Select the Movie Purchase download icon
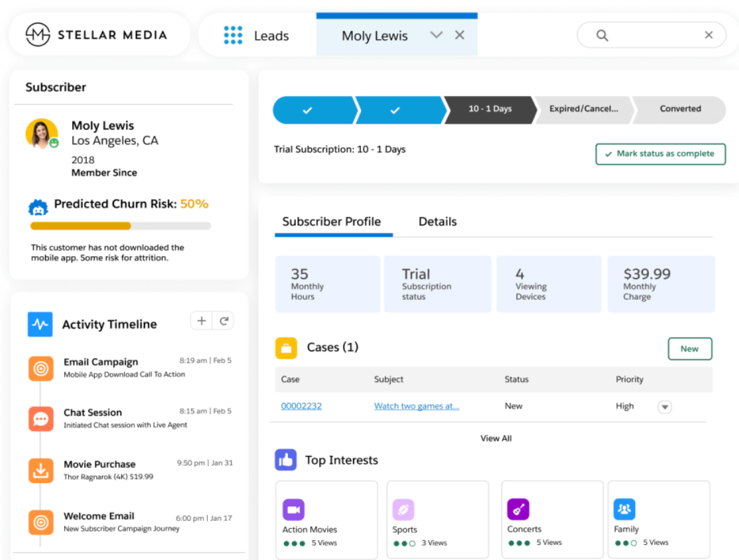 coord(40,471)
